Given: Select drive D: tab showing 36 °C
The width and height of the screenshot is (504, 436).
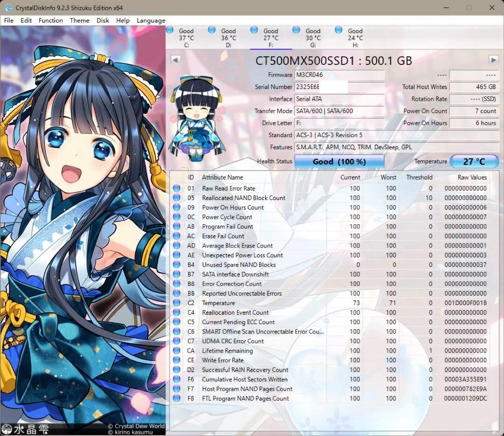Looking at the screenshot, I should (229, 38).
